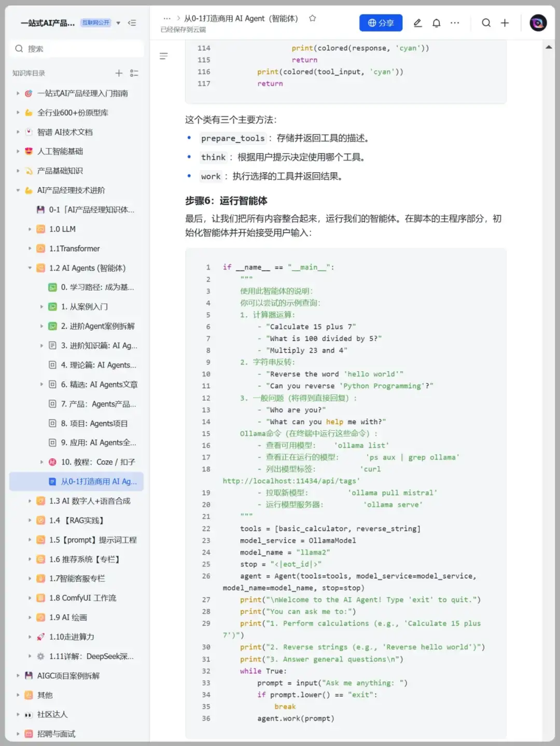Add item via plus icon beside 知识库目录
The width and height of the screenshot is (560, 746).
[x=119, y=73]
